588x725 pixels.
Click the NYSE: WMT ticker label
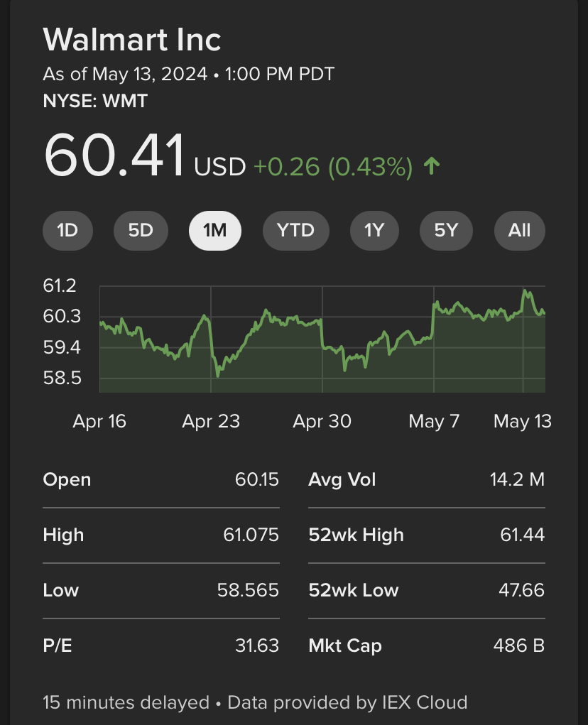point(95,101)
